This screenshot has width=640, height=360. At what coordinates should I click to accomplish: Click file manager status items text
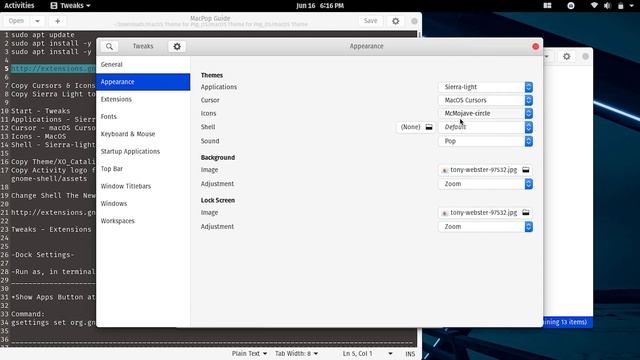coord(565,322)
